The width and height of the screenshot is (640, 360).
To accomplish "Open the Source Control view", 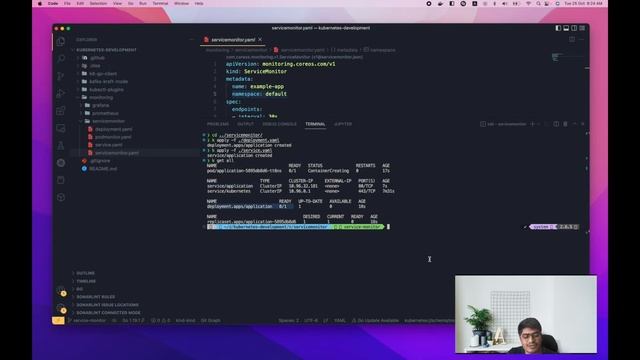I will click(61, 76).
